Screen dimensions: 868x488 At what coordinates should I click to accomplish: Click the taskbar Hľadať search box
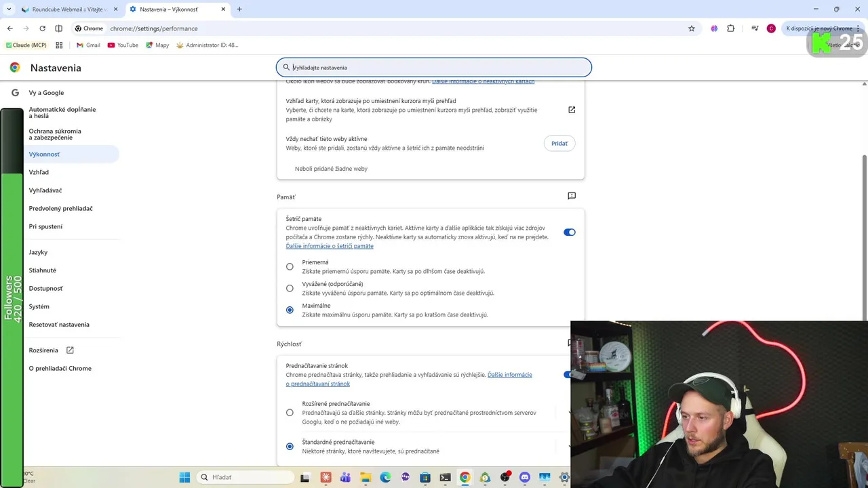click(246, 477)
